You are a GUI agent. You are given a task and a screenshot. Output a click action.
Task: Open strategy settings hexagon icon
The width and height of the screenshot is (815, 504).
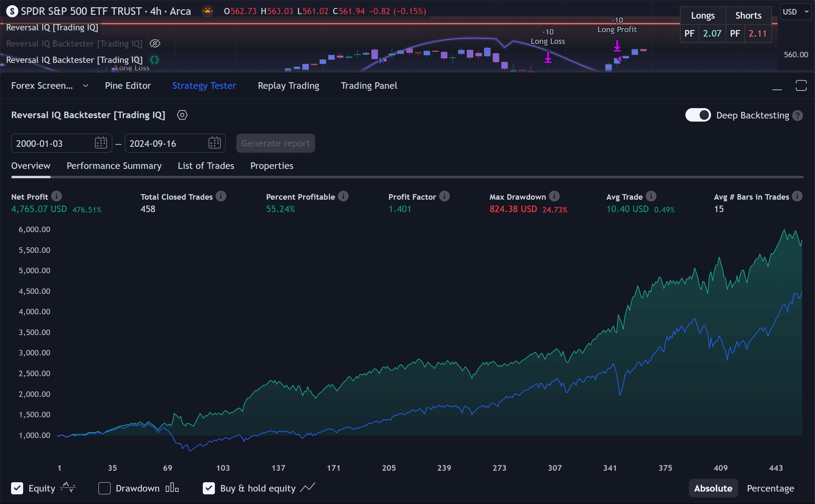coord(182,115)
